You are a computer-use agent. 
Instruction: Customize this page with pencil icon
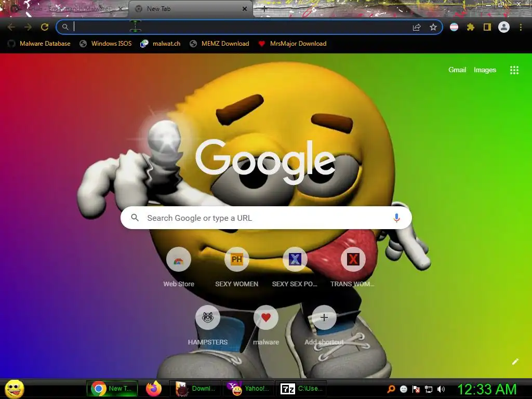(x=515, y=362)
